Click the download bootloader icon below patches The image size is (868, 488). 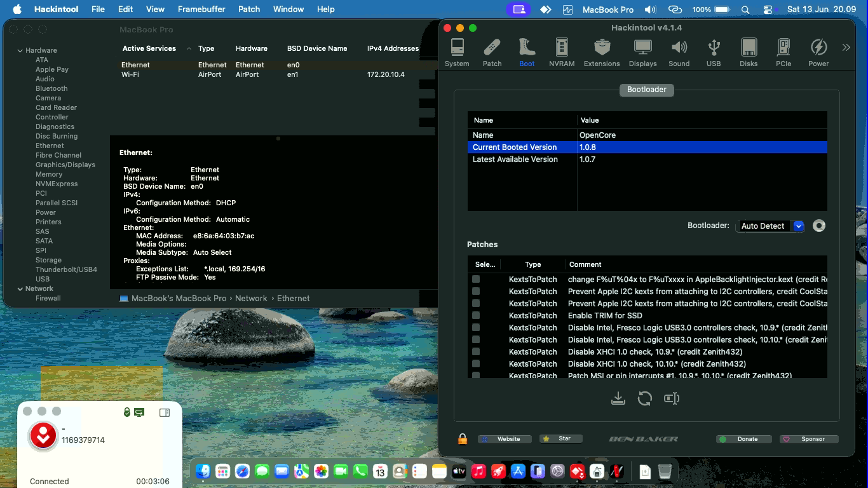pyautogui.click(x=618, y=398)
